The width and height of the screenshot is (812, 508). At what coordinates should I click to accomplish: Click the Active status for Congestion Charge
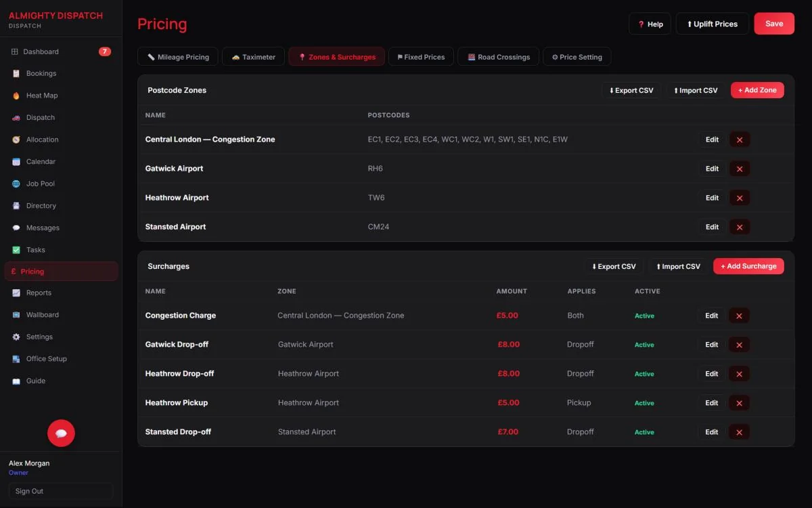tap(644, 316)
